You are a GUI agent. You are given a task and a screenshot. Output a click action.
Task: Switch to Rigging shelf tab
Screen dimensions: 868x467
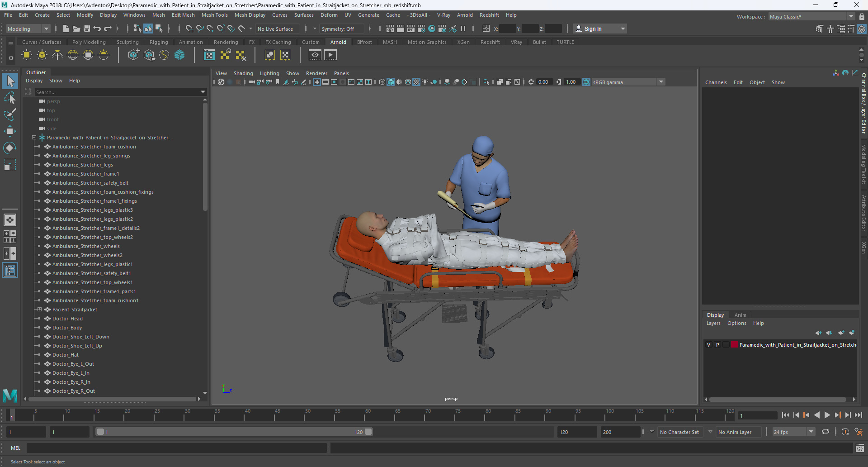pos(159,42)
